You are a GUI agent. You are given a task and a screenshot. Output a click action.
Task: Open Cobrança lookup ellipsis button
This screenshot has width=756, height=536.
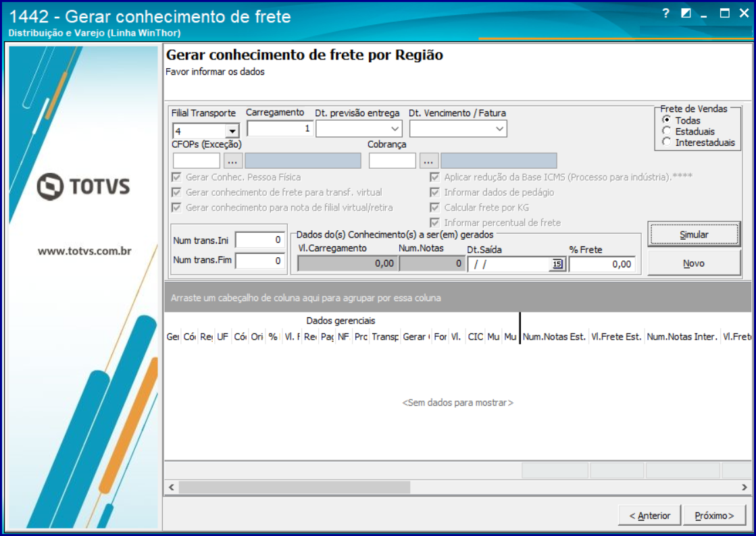[428, 161]
